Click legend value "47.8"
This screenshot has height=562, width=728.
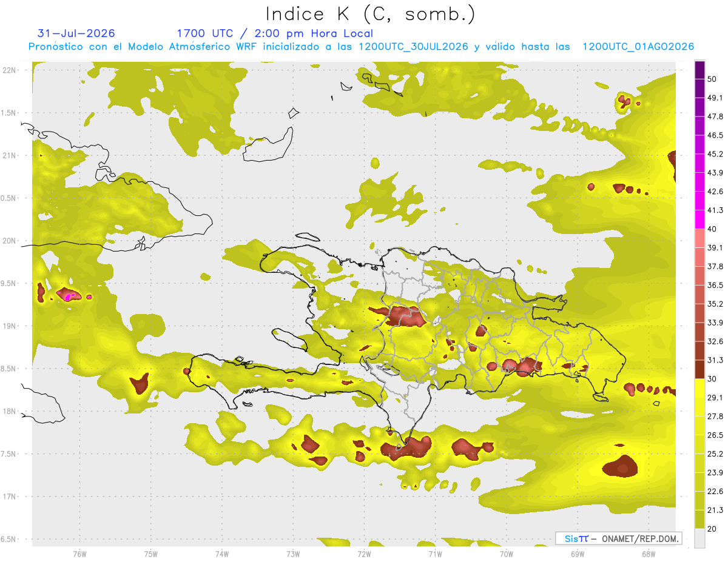[x=715, y=116]
